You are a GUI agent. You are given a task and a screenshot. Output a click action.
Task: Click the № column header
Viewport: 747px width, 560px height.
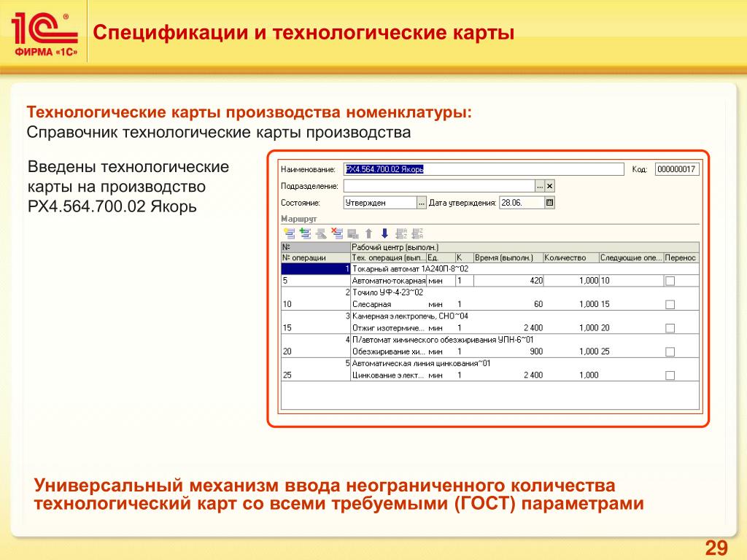click(315, 247)
